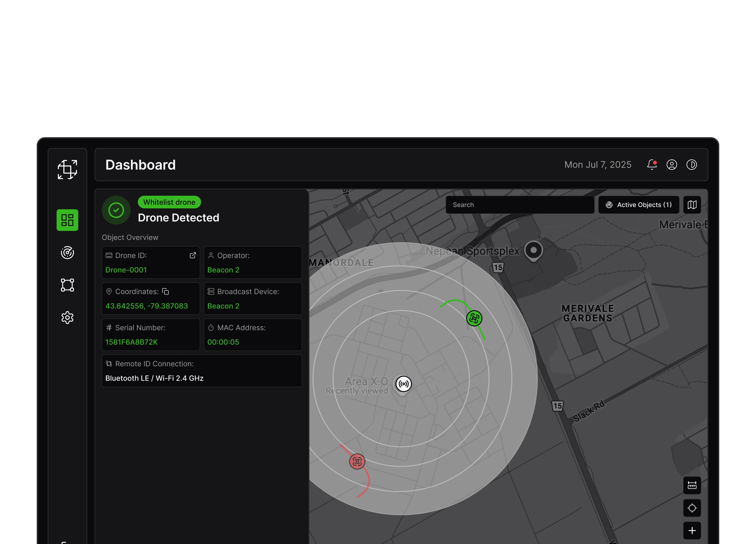Click the Dashboard page title
Screen dimensions: 756x544
pyautogui.click(x=140, y=165)
